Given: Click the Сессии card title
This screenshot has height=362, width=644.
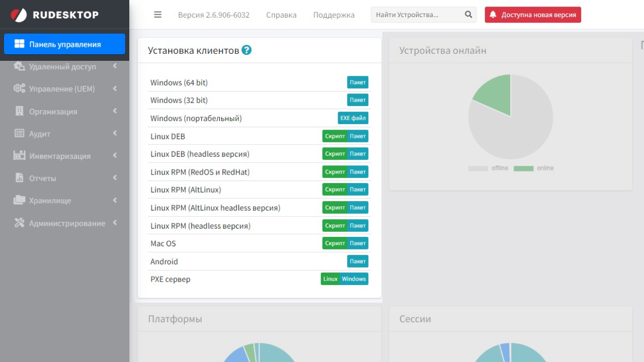Looking at the screenshot, I should [x=415, y=319].
